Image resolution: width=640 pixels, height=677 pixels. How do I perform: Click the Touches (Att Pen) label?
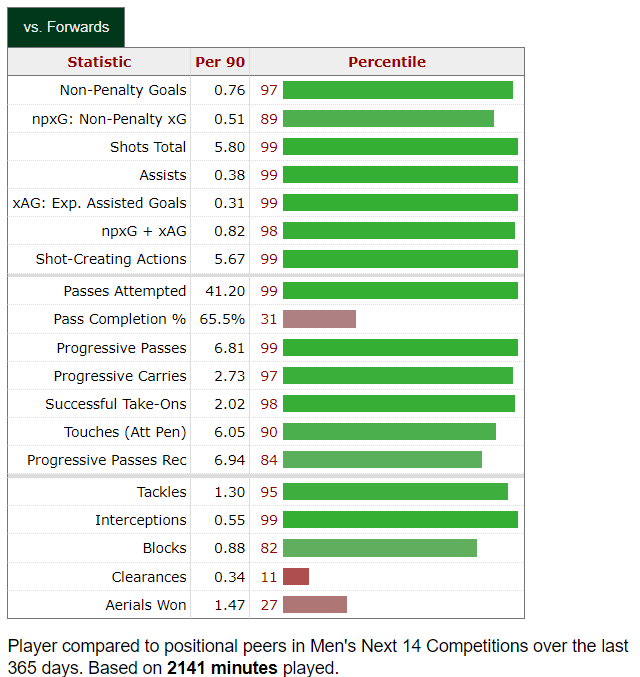125,432
